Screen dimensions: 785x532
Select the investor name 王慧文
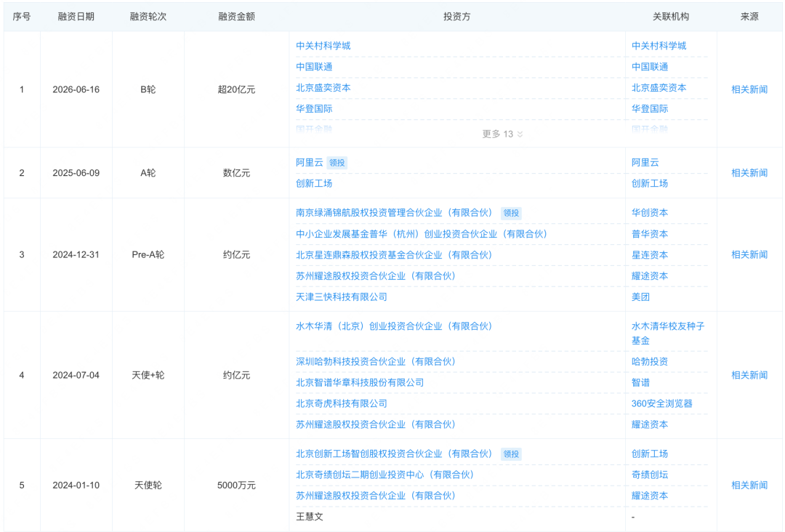[310, 517]
